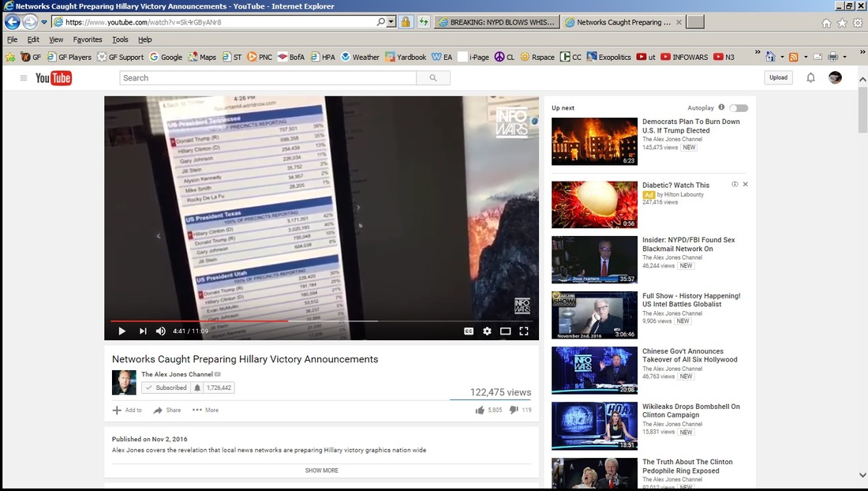Click the Upload button

click(778, 77)
